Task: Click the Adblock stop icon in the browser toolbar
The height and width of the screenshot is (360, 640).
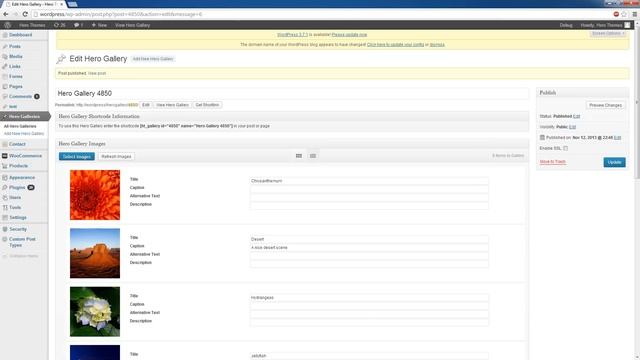Action: pyautogui.click(x=616, y=14)
